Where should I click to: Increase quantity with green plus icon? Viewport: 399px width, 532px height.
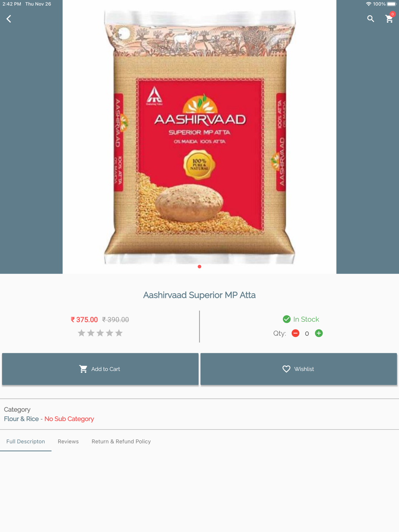pos(319,333)
